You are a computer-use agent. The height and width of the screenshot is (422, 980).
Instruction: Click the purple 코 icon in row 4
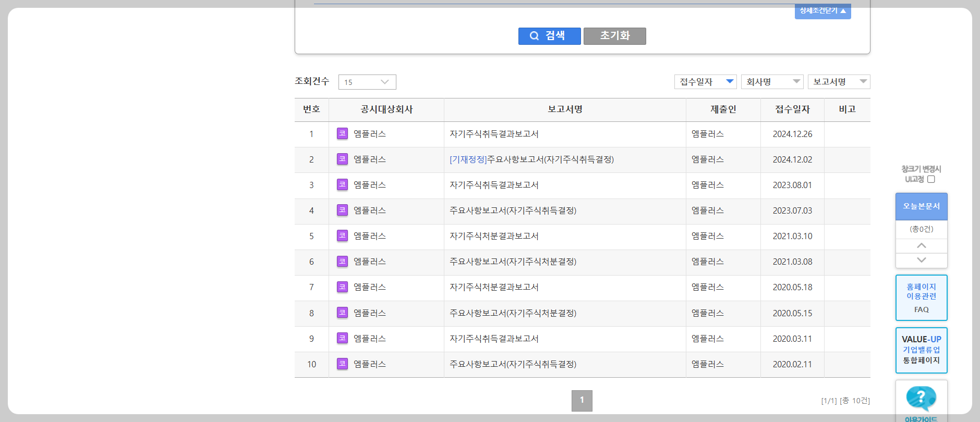click(x=342, y=210)
